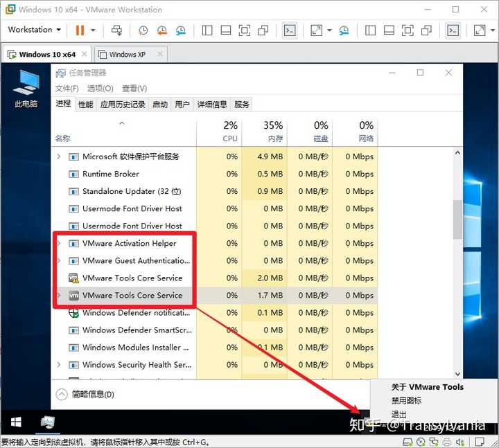Close the Windows 10 x64 VM tab

(85, 55)
